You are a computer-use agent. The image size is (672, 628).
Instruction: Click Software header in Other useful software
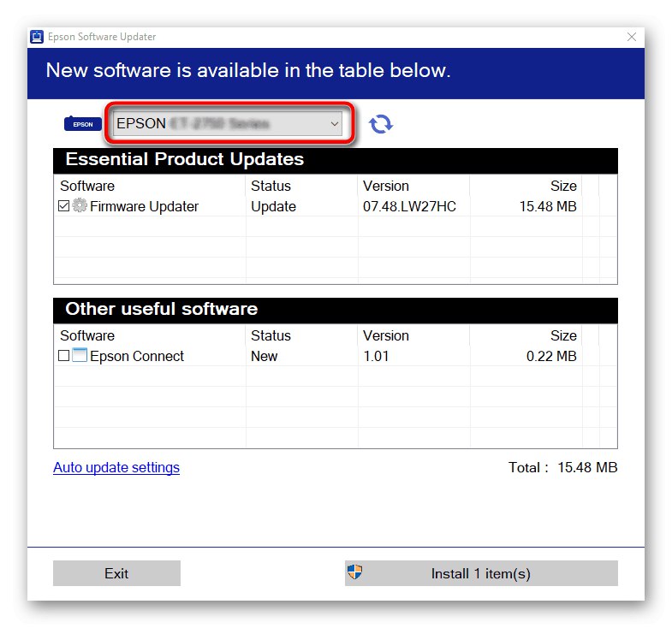coord(87,335)
